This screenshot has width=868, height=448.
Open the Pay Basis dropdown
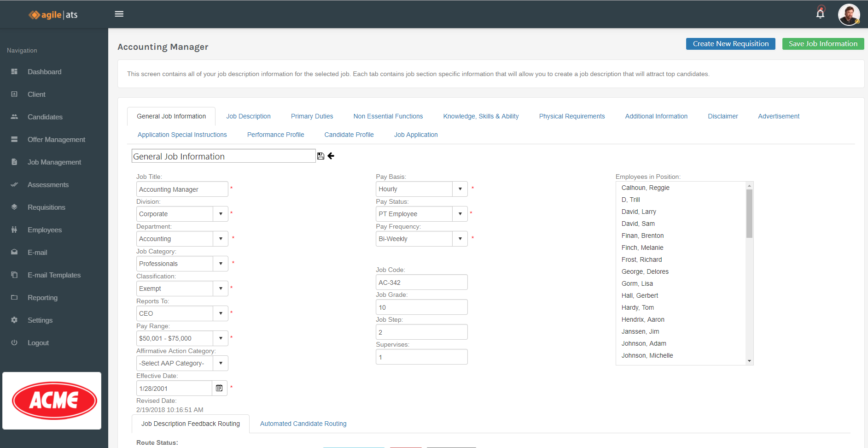click(460, 189)
